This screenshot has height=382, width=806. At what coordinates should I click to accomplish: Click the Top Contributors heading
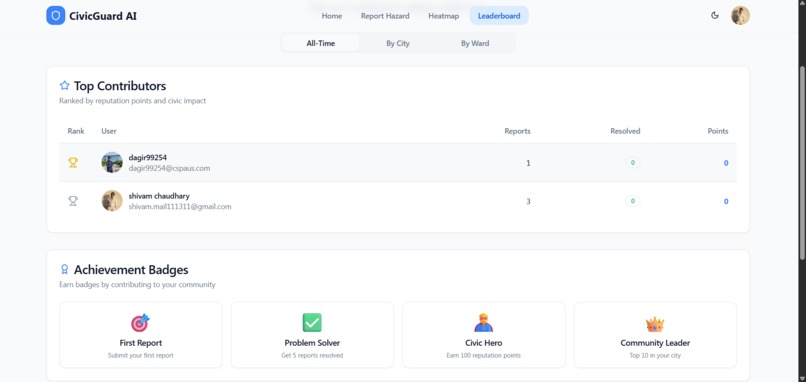[120, 86]
